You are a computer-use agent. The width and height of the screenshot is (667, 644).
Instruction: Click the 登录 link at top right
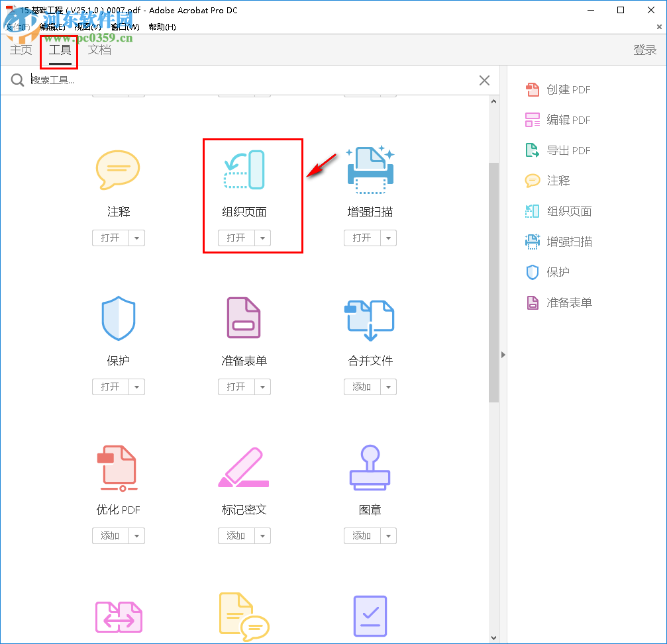pyautogui.click(x=644, y=49)
